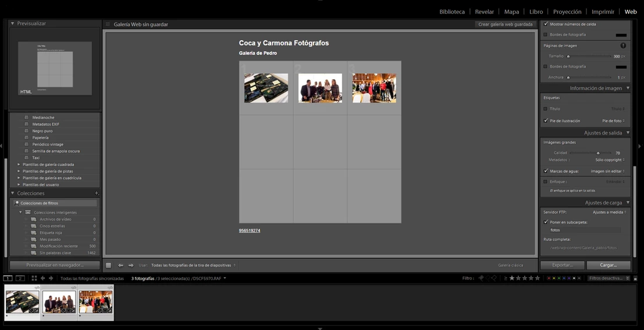Switch to the Revelar module

coord(484,12)
